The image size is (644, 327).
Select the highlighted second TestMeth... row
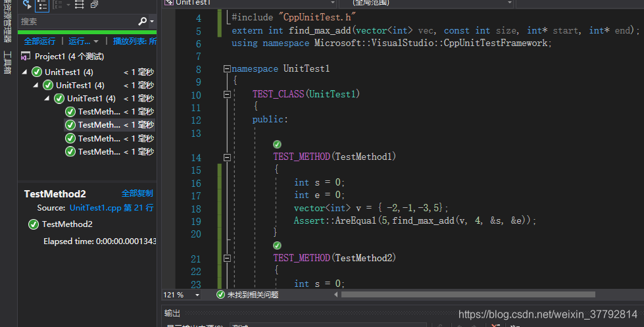(x=110, y=125)
